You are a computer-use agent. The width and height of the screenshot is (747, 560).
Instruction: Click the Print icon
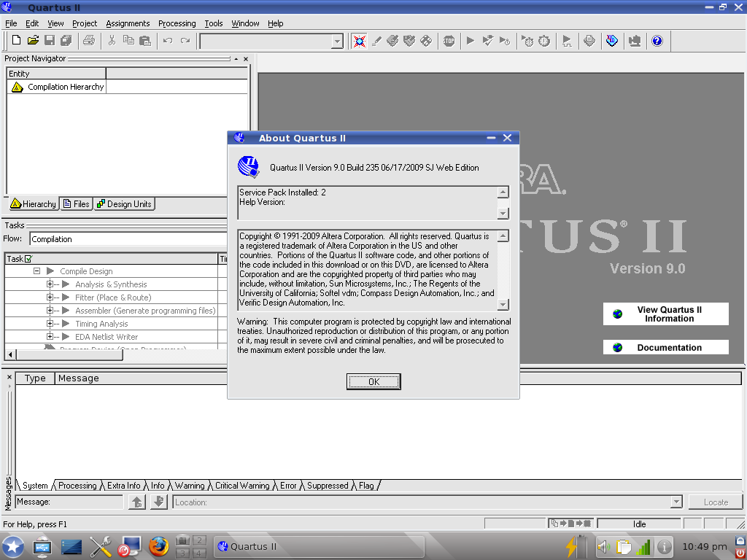click(89, 41)
